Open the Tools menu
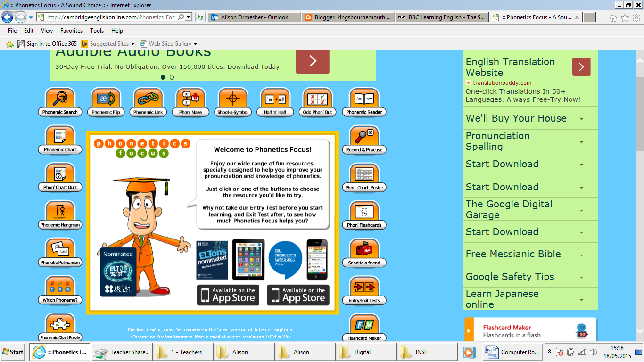This screenshot has width=644, height=362. click(x=97, y=31)
